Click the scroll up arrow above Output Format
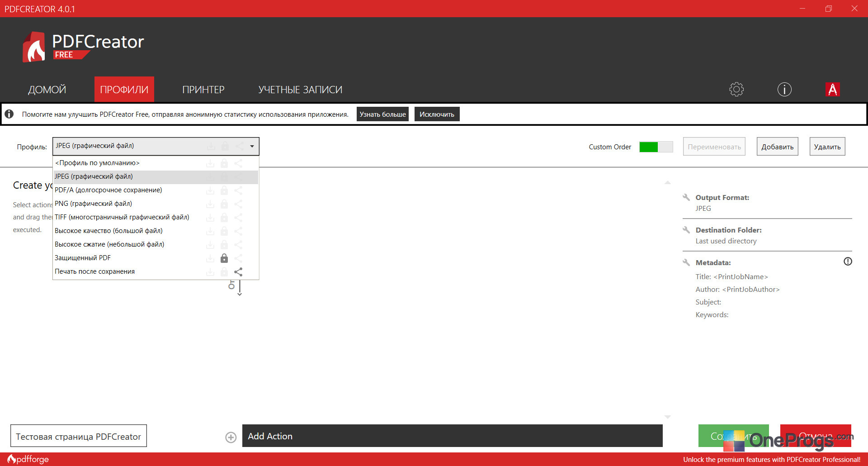 coord(668,182)
